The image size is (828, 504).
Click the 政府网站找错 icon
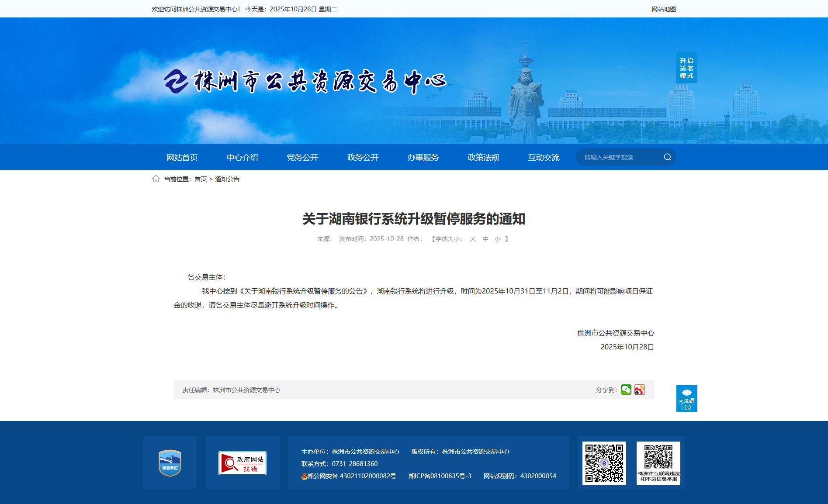point(243,463)
